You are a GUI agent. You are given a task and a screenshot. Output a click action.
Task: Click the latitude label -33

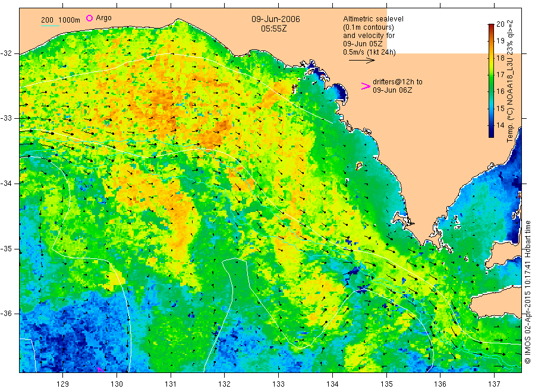6,118
